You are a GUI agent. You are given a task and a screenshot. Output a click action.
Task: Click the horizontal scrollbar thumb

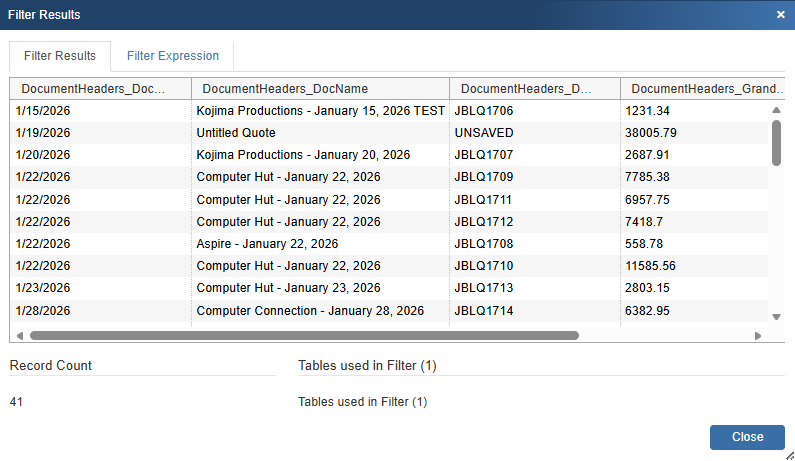[300, 336]
